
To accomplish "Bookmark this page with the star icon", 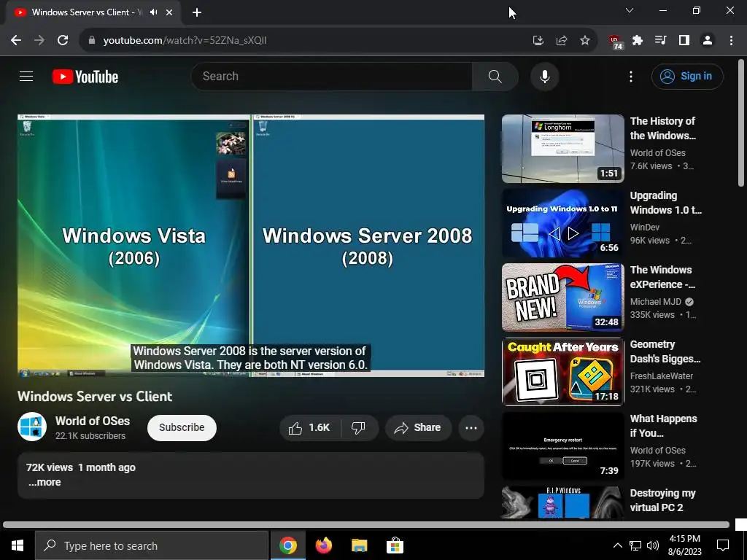I will coord(585,41).
